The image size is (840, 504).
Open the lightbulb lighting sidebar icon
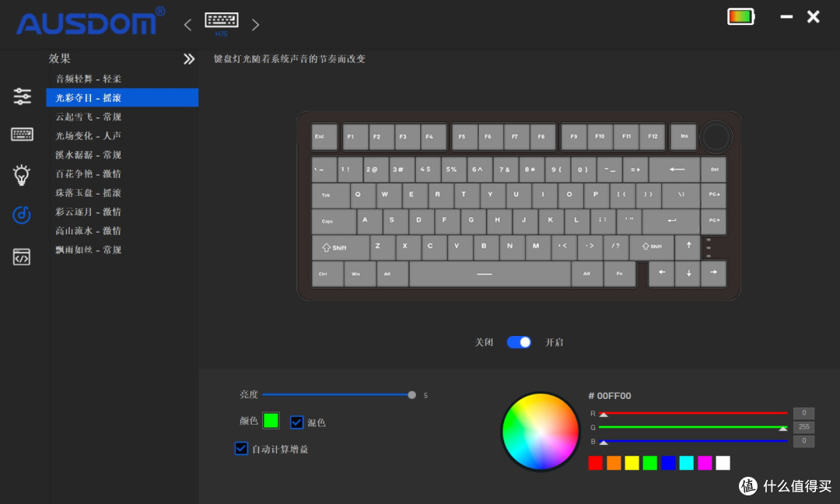22,174
